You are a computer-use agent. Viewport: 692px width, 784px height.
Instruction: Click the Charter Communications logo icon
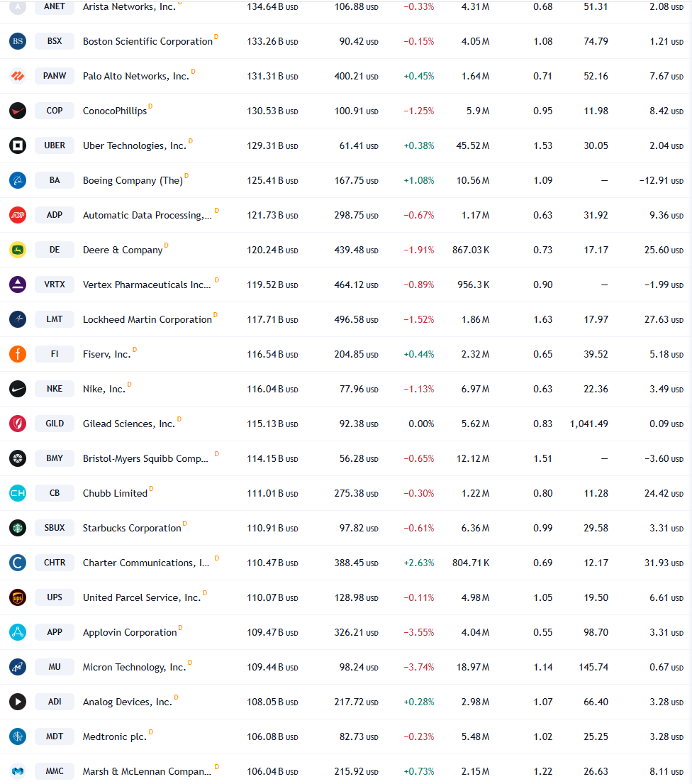coord(18,563)
